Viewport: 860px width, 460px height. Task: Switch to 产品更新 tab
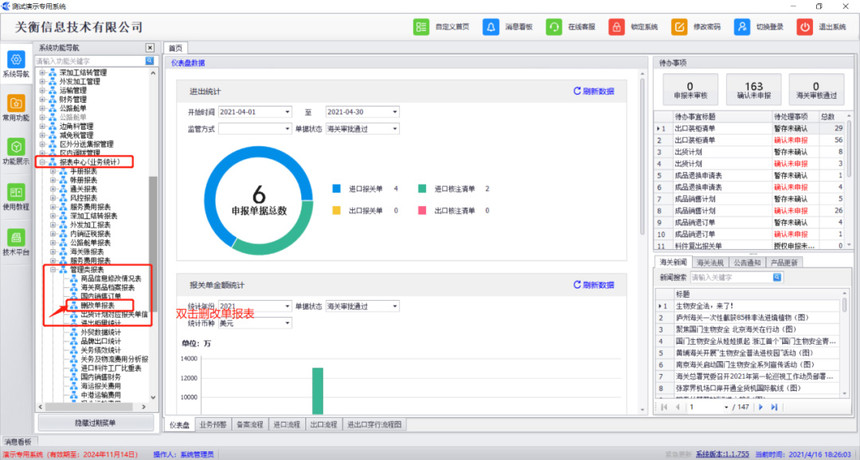click(x=784, y=263)
